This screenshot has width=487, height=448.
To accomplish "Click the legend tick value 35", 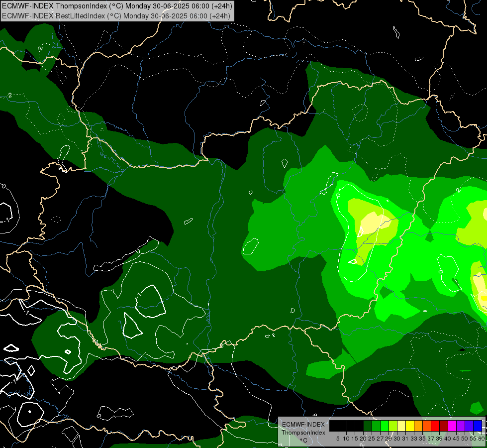I will click(x=423, y=439).
